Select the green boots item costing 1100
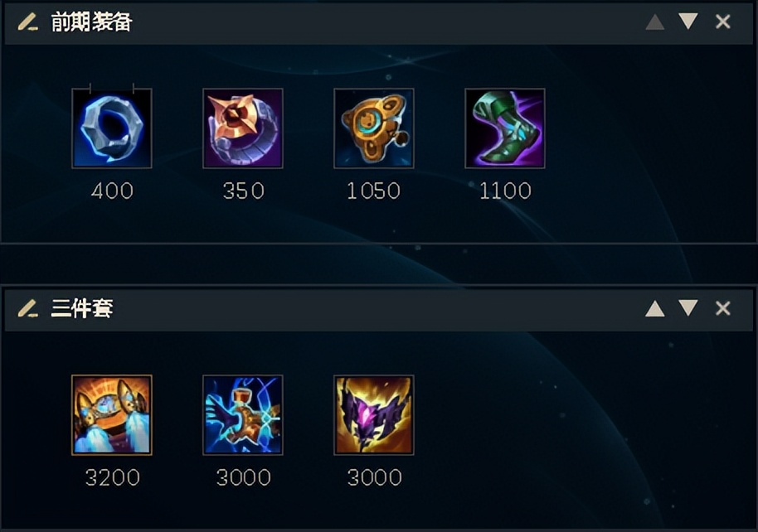This screenshot has width=758, height=532. pyautogui.click(x=505, y=128)
